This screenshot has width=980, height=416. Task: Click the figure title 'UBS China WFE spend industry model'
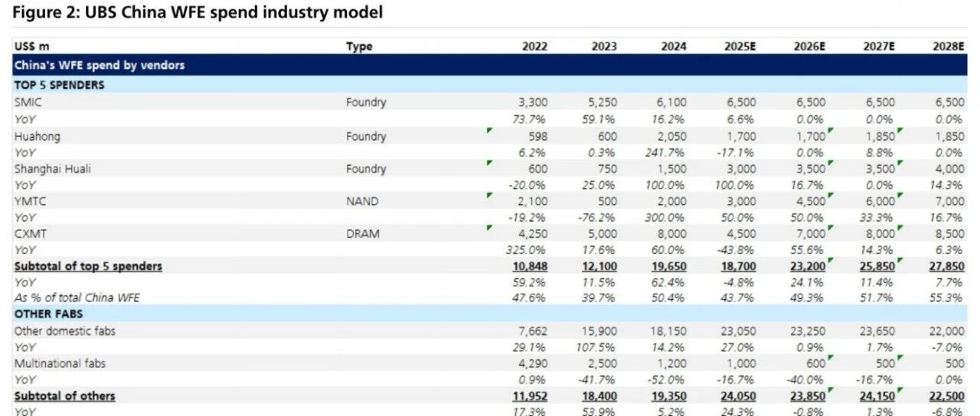(x=234, y=13)
